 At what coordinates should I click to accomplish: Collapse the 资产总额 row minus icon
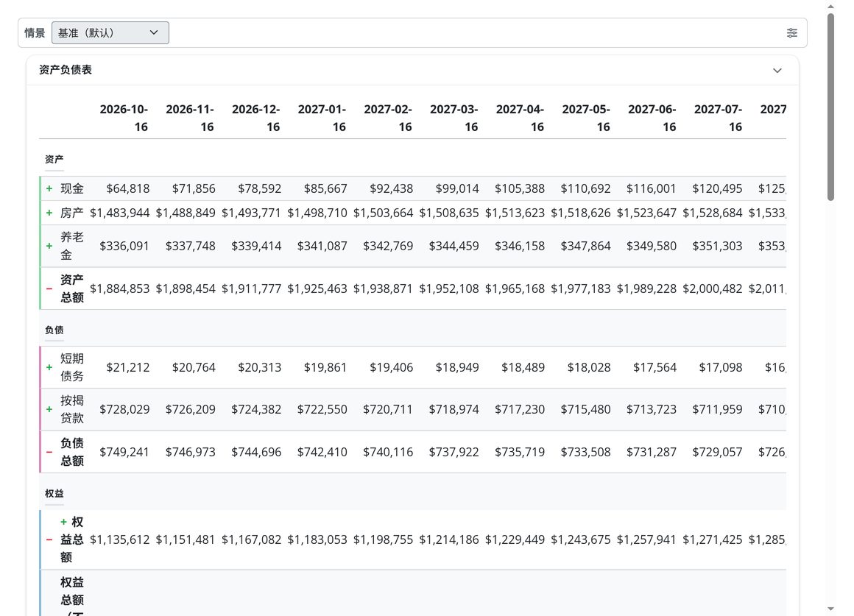point(49,288)
